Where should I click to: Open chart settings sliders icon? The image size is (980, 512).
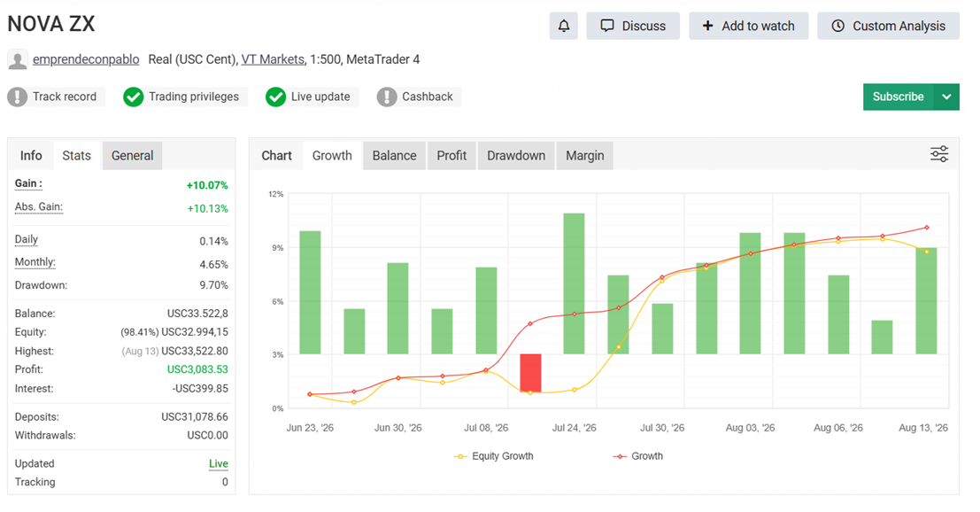[939, 154]
